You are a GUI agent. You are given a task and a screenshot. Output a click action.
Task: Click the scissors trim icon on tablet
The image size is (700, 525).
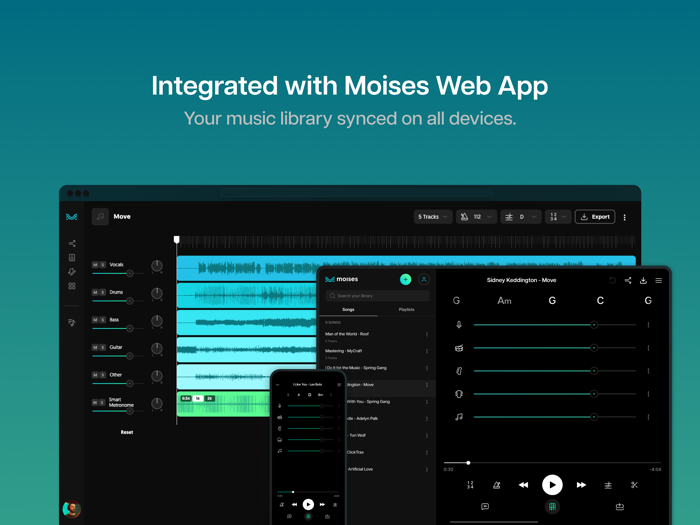tap(634, 485)
